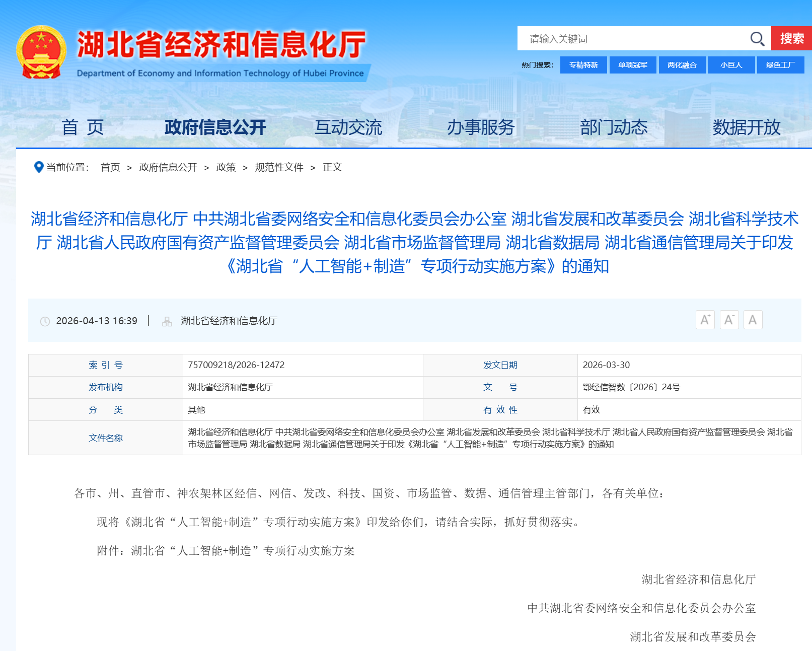
Task: Select the 办事服务 navigation item
Action: (481, 127)
